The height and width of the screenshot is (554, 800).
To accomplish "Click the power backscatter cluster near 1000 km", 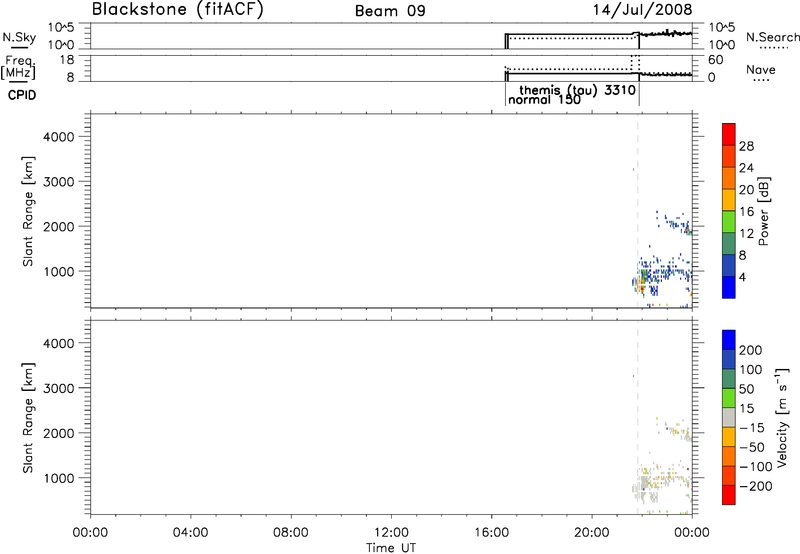I will [x=662, y=278].
